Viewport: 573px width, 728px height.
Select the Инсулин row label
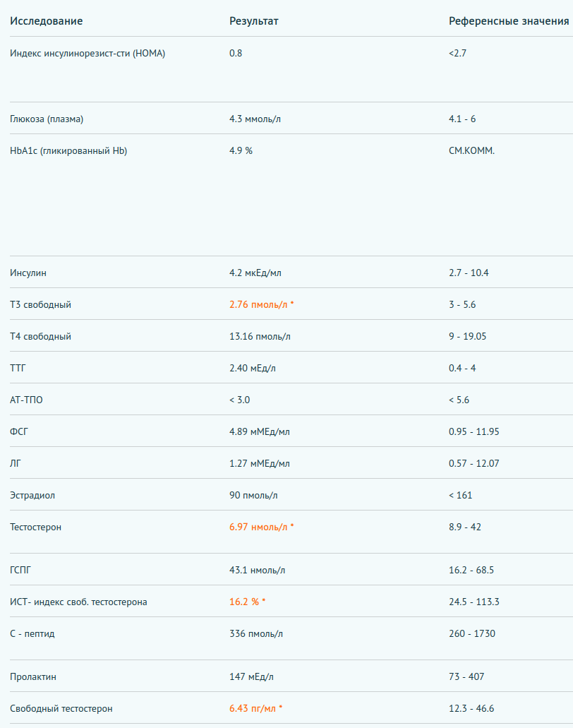28,273
